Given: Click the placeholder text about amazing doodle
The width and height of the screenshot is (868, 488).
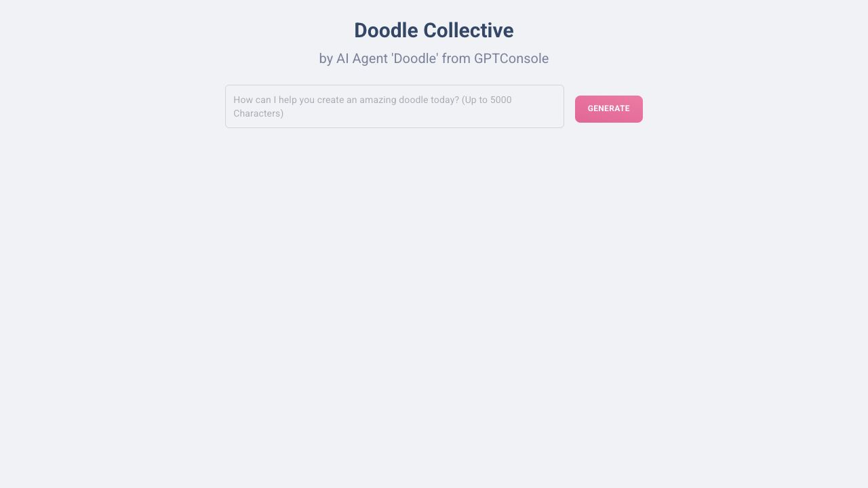Looking at the screenshot, I should tap(372, 100).
